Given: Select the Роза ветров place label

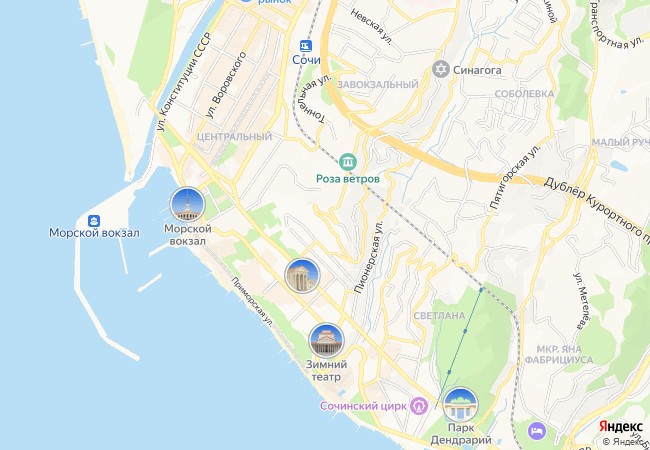Looking at the screenshot, I should pyautogui.click(x=348, y=179).
